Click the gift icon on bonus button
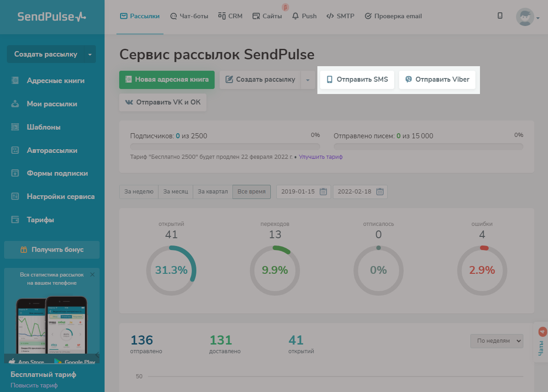548x392 pixels. (24, 250)
